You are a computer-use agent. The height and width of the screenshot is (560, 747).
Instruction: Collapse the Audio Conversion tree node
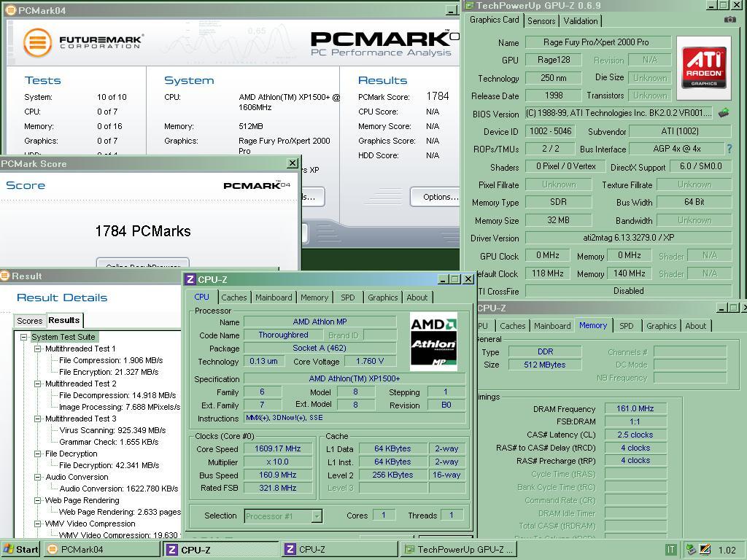(x=38, y=477)
